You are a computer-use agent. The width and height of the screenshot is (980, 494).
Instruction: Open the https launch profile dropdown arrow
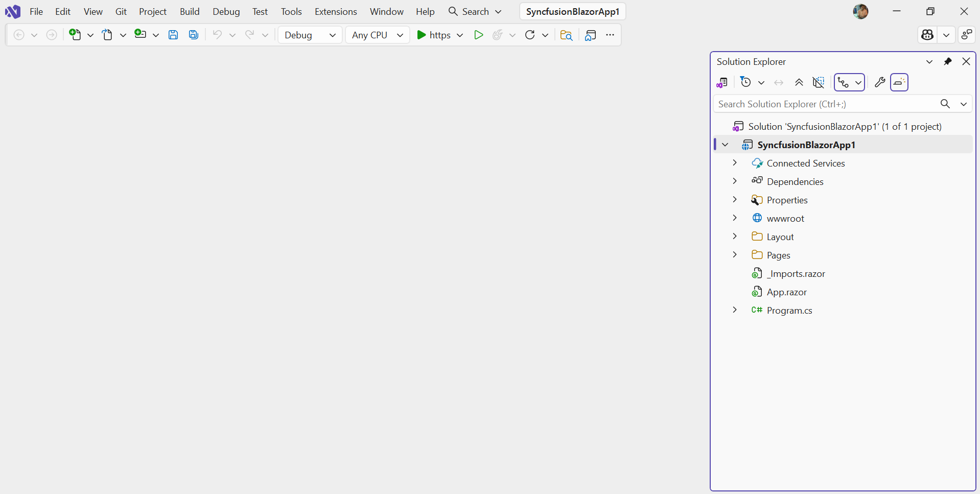(x=460, y=35)
